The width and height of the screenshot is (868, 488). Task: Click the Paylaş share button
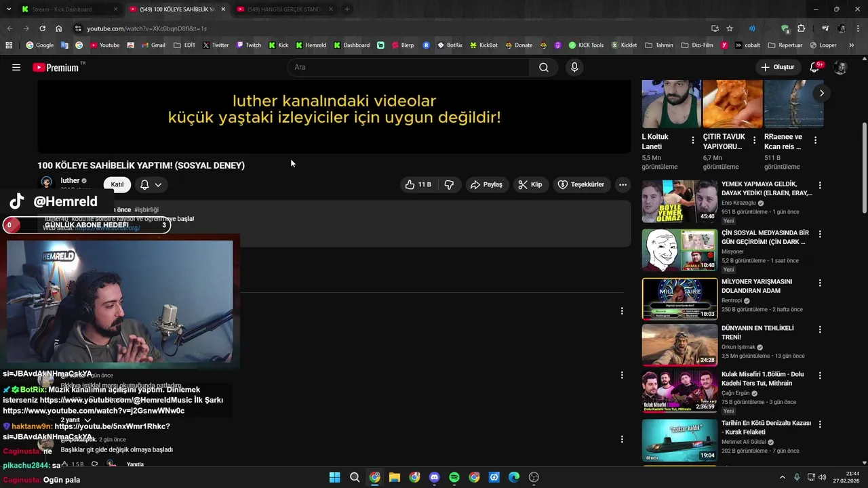[x=487, y=184]
